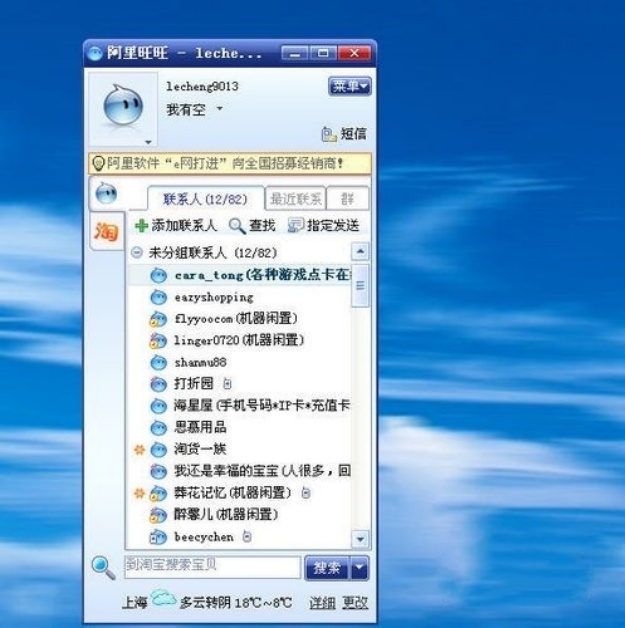Image resolution: width=625 pixels, height=628 pixels.
Task: Open the 菜单 menu dropdown
Action: tap(350, 86)
